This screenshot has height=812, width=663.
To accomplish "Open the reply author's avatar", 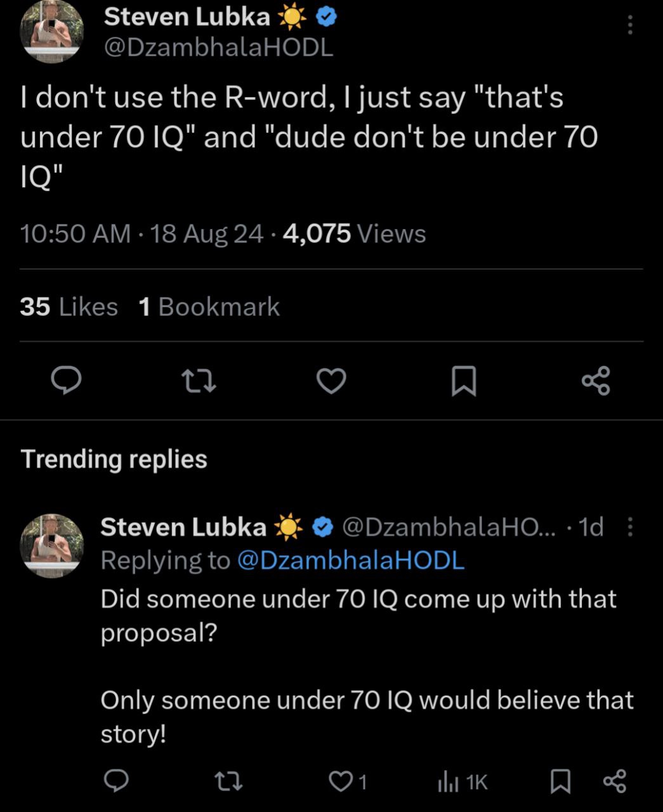I will click(52, 546).
